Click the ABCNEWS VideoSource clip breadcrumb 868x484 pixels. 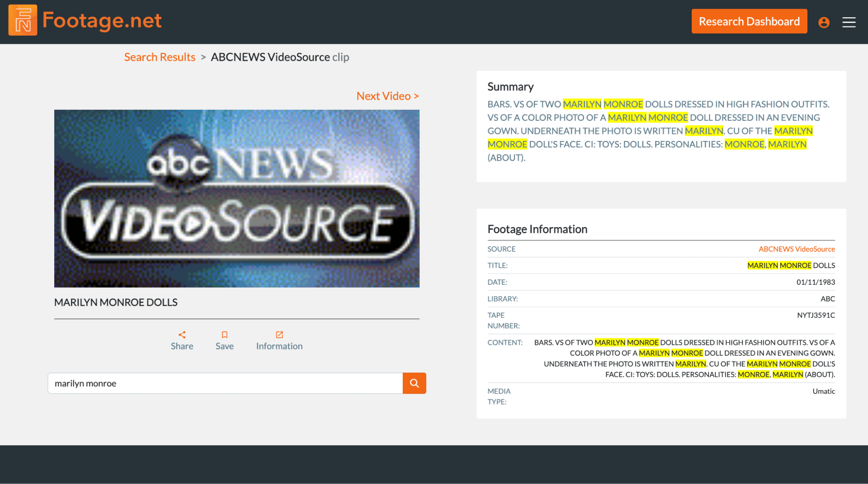tap(280, 57)
